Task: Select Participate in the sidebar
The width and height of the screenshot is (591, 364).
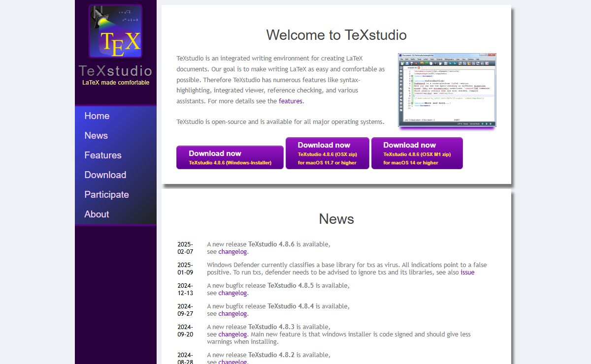Action: [x=107, y=195]
